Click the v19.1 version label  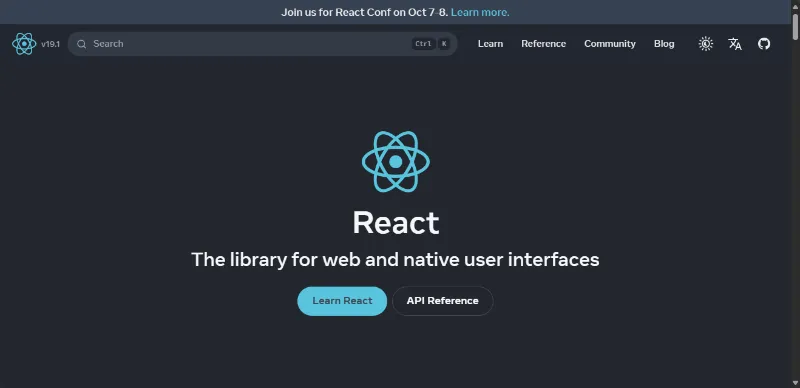click(x=51, y=44)
